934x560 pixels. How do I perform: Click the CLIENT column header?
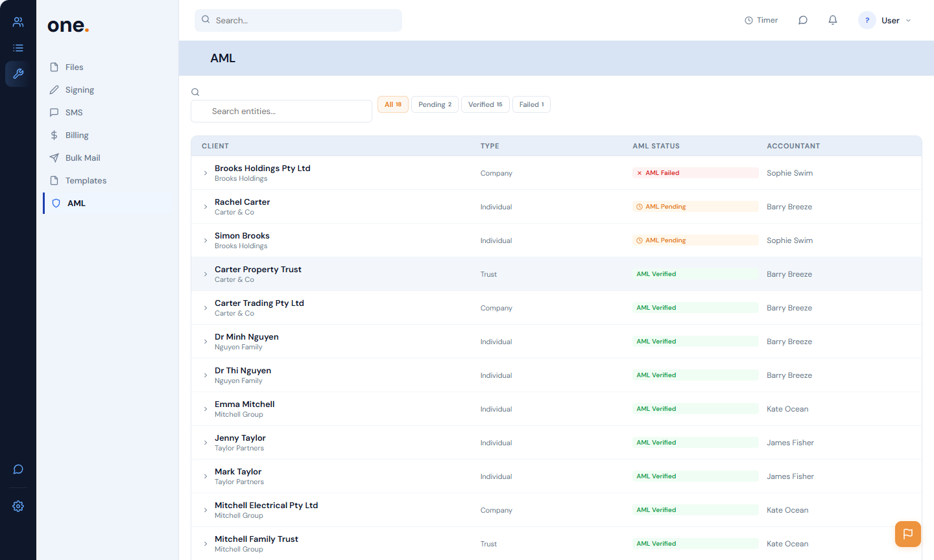tap(215, 146)
